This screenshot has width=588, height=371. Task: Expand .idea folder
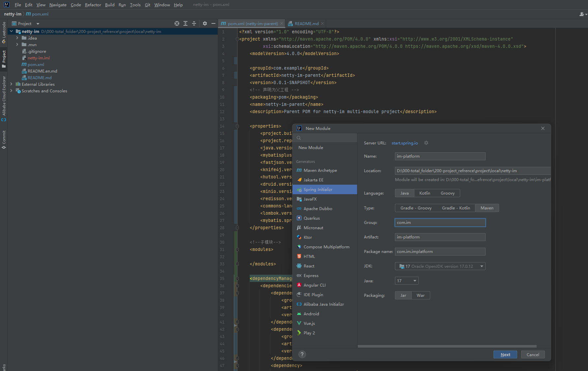click(x=17, y=38)
